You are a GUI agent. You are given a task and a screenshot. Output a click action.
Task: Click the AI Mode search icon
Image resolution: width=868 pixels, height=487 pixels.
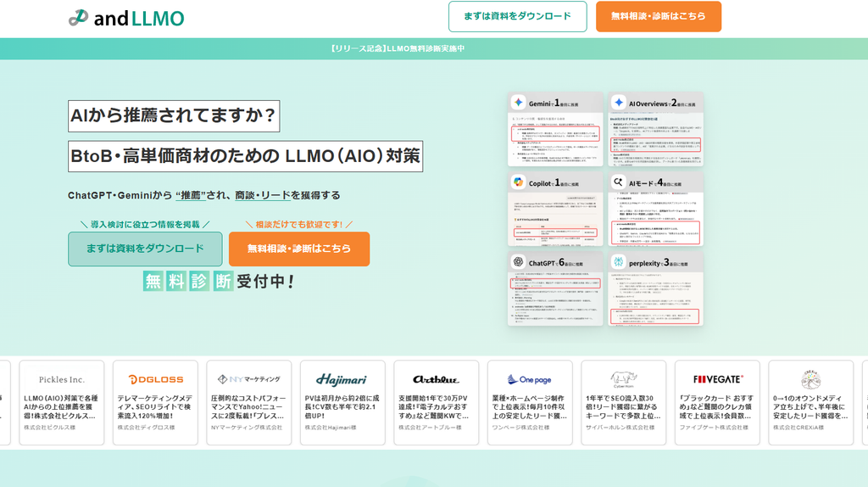pyautogui.click(x=618, y=182)
